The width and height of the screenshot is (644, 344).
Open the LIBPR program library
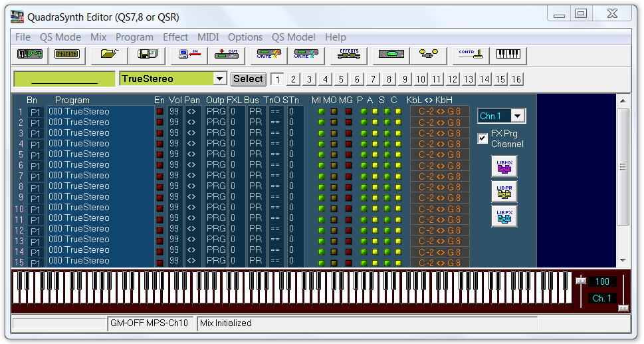(x=504, y=191)
